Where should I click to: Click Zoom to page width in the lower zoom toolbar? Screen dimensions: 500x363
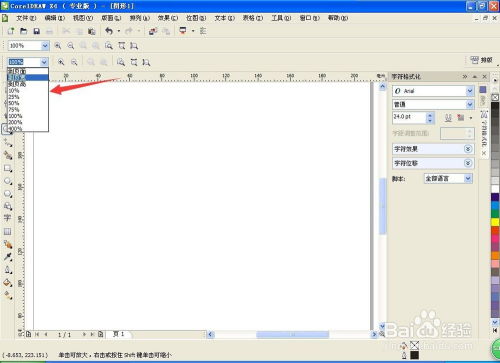[146, 62]
